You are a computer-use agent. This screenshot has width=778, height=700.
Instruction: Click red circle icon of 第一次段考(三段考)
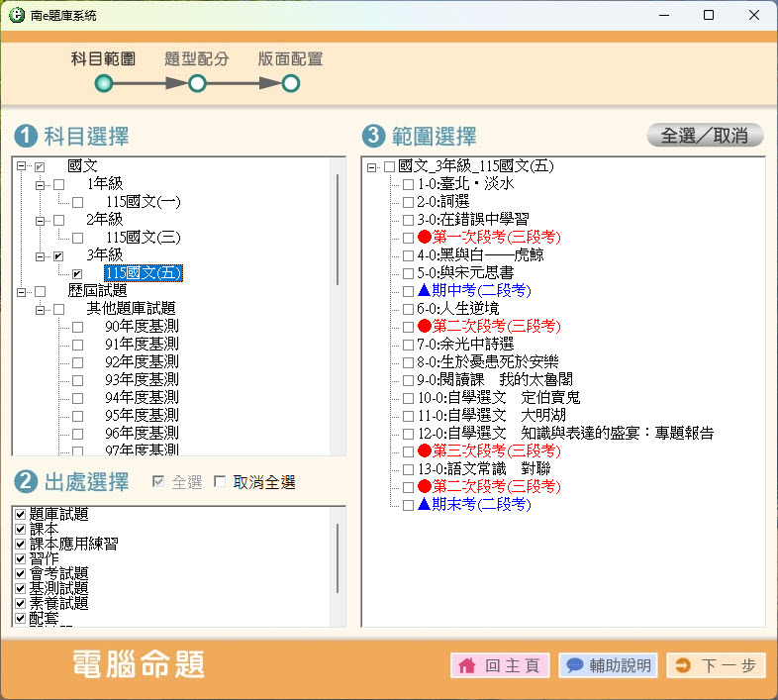(425, 237)
